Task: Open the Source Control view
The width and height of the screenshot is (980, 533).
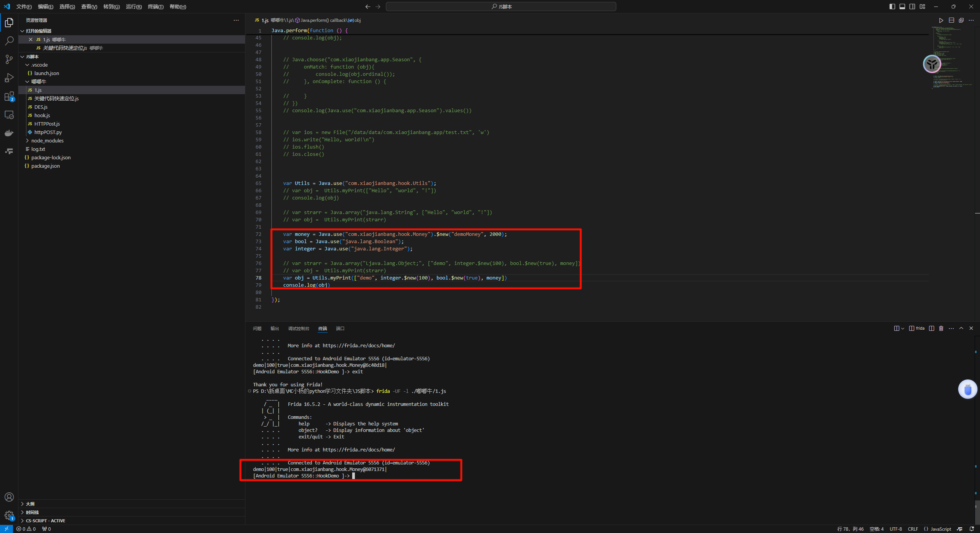Action: (9, 59)
